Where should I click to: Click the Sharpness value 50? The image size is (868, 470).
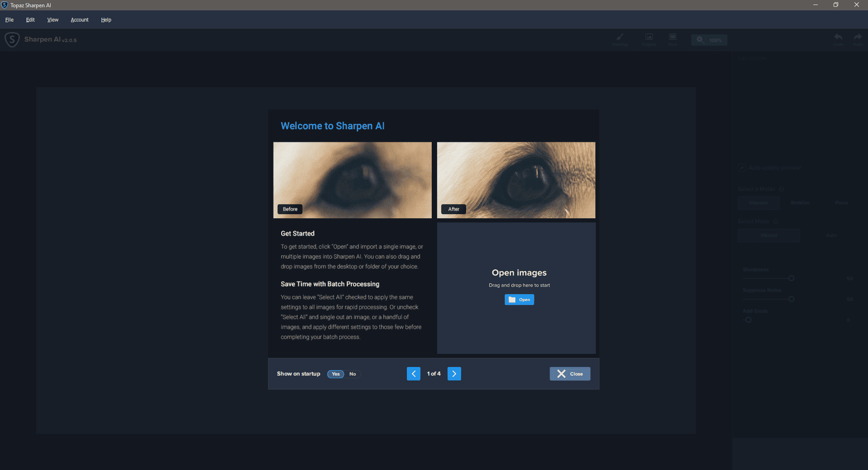point(850,279)
